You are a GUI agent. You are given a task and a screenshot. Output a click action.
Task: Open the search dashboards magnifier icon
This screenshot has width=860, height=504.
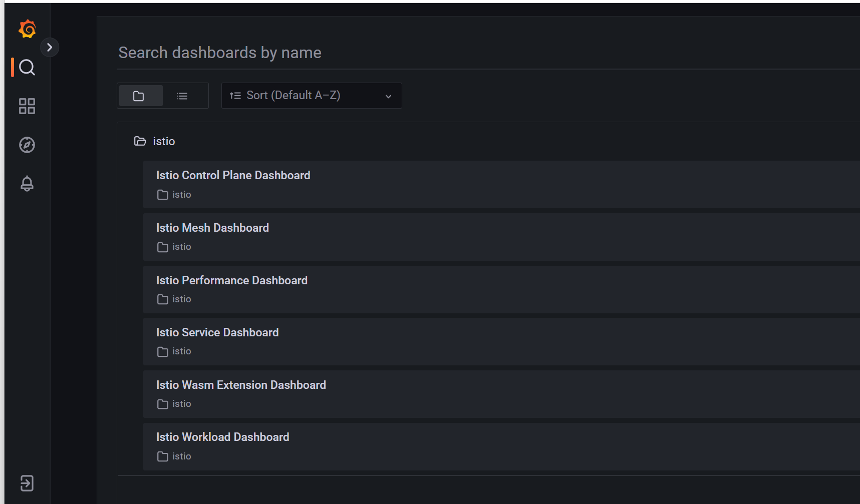tap(27, 67)
